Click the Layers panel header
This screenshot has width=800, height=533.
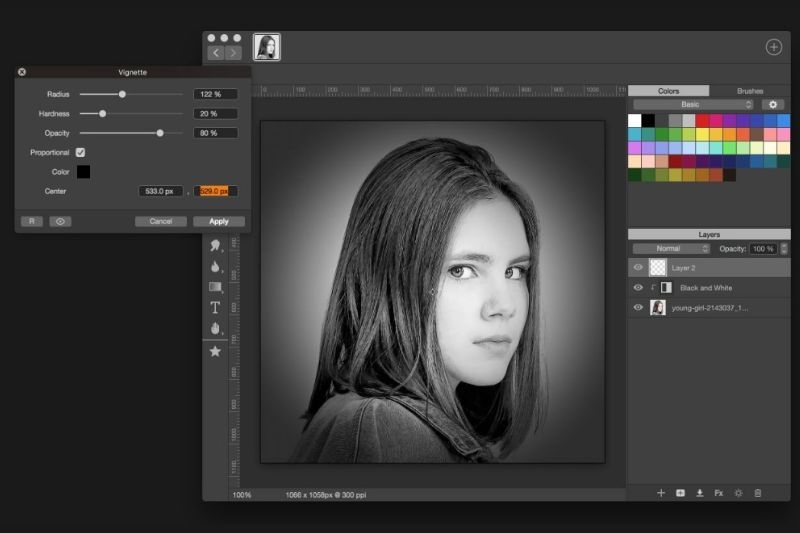click(x=709, y=235)
